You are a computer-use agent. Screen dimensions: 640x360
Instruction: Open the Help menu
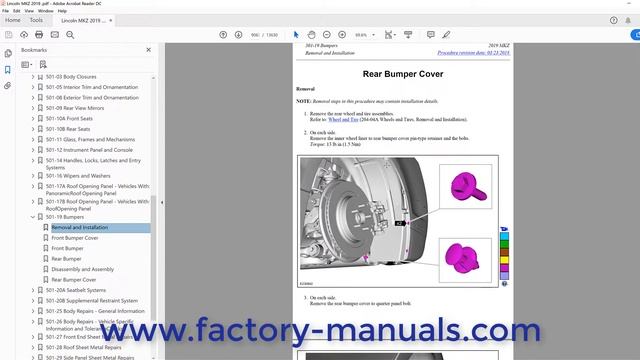62,11
